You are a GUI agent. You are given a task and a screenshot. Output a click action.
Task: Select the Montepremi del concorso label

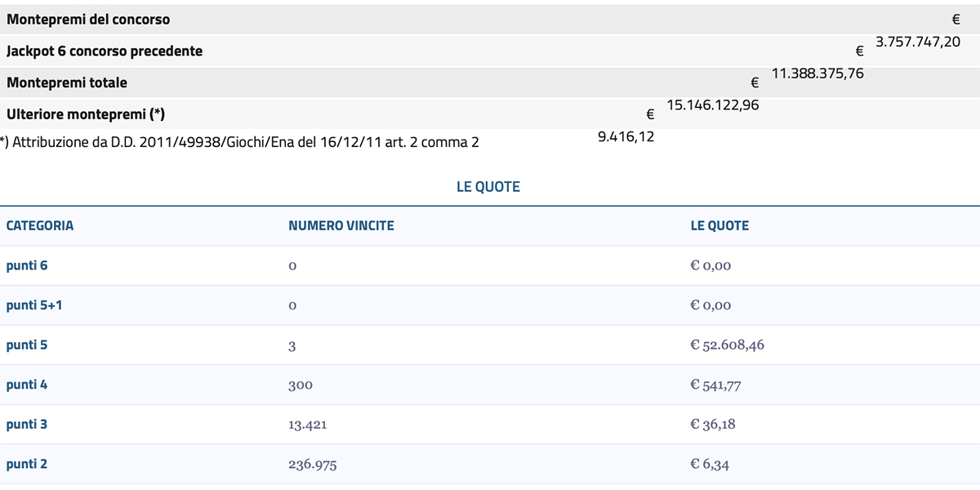coord(88,19)
